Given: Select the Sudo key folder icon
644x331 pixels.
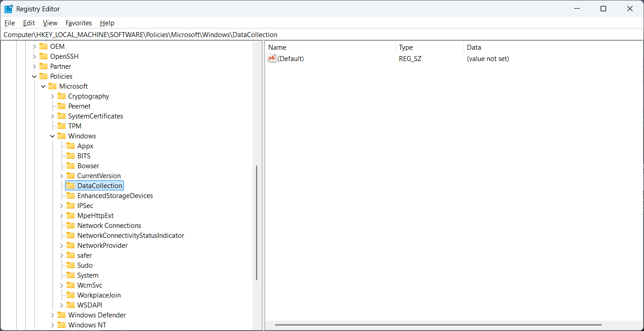Looking at the screenshot, I should click(71, 265).
